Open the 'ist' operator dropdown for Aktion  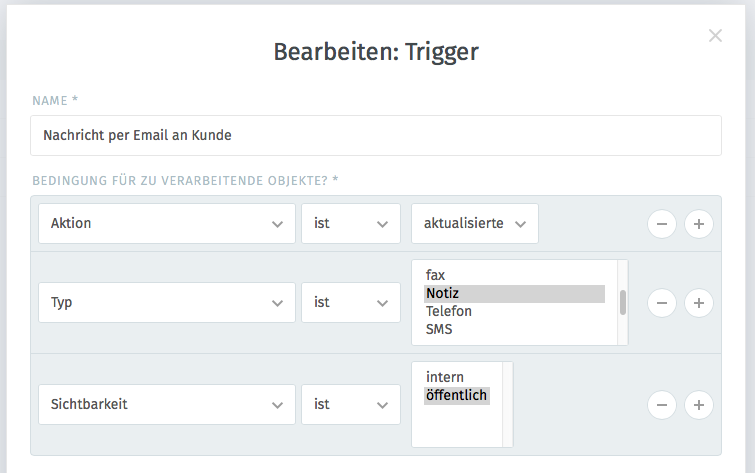click(x=351, y=223)
